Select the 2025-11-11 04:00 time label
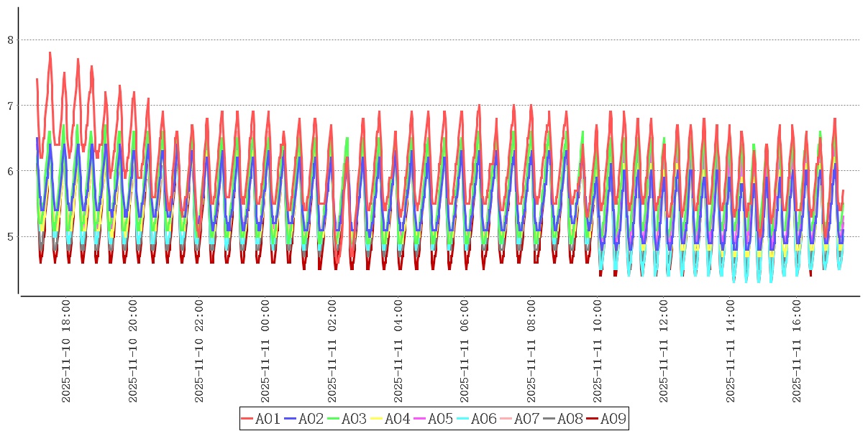Image resolution: width=868 pixels, height=431 pixels. [x=398, y=351]
